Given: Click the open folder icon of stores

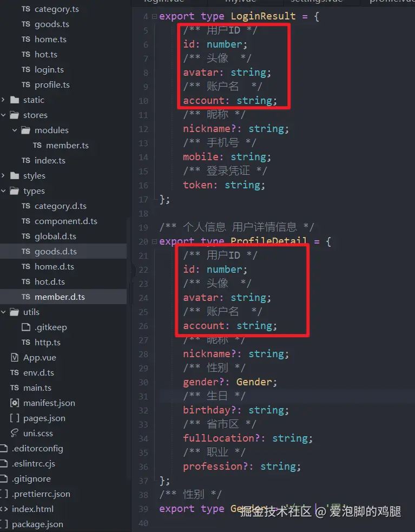Looking at the screenshot, I should pos(15,115).
